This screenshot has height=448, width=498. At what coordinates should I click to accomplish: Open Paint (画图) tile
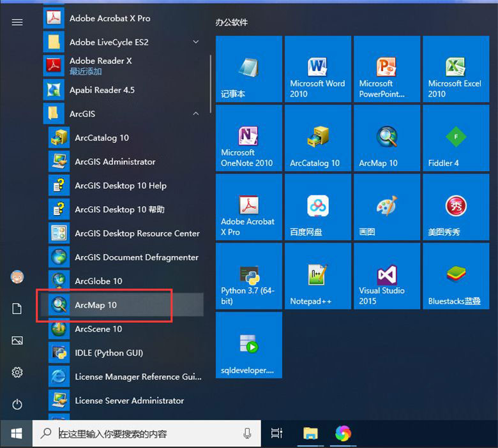click(387, 207)
